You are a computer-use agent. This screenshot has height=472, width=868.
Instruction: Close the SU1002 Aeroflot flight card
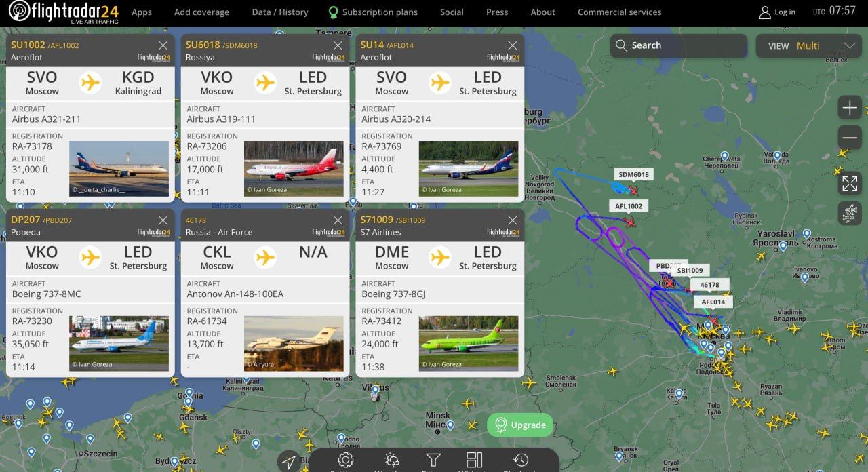(163, 45)
